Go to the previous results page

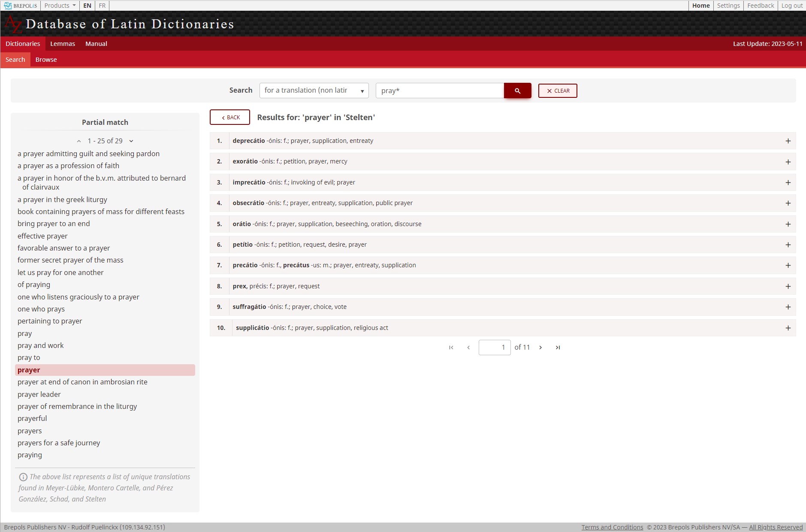coord(468,348)
